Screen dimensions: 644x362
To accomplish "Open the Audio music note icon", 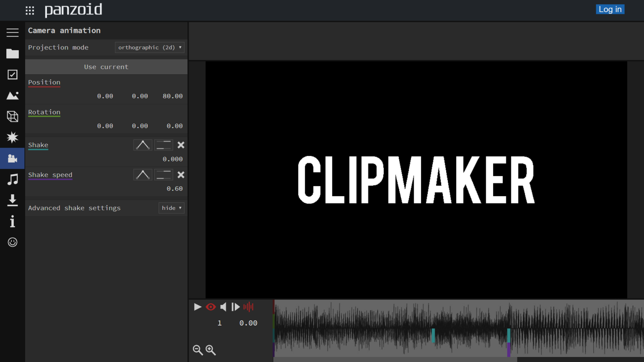I will (x=13, y=179).
